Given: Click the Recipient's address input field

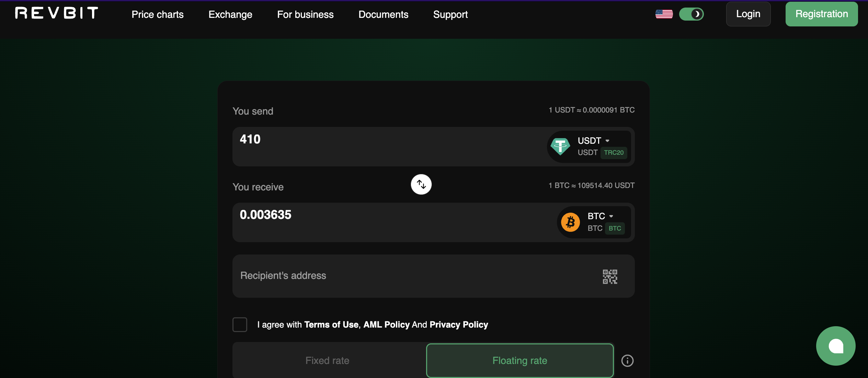Looking at the screenshot, I should (412, 276).
